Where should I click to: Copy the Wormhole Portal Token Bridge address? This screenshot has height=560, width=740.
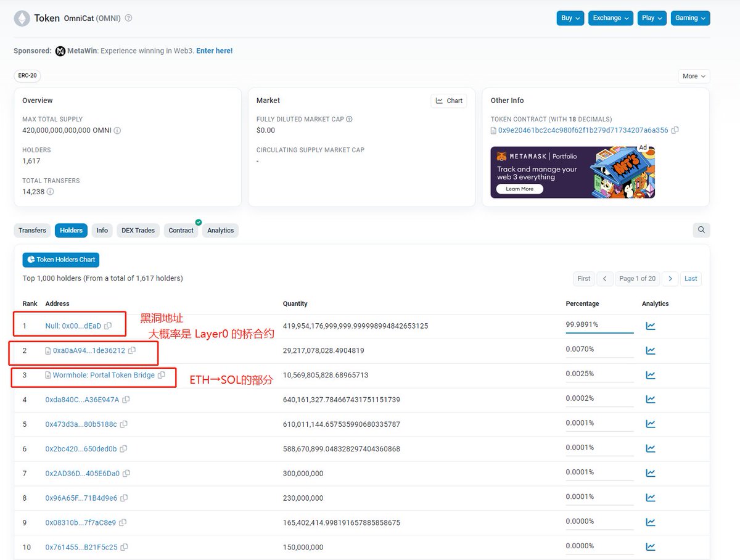pos(162,375)
